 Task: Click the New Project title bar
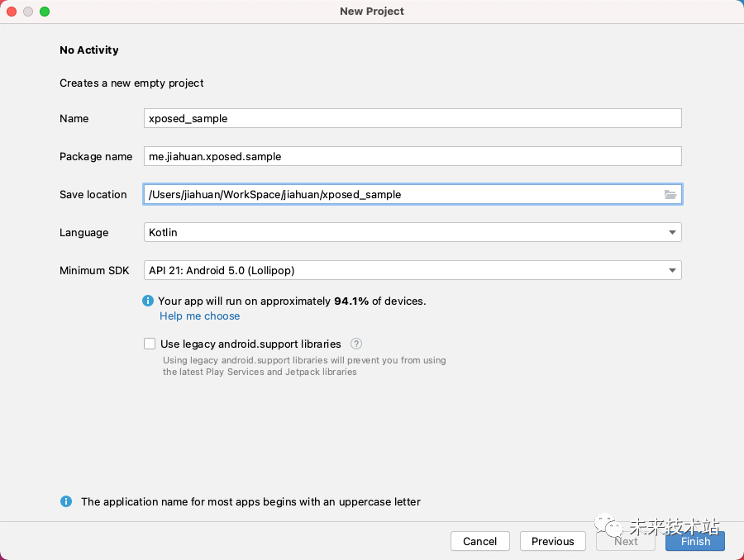(x=372, y=12)
